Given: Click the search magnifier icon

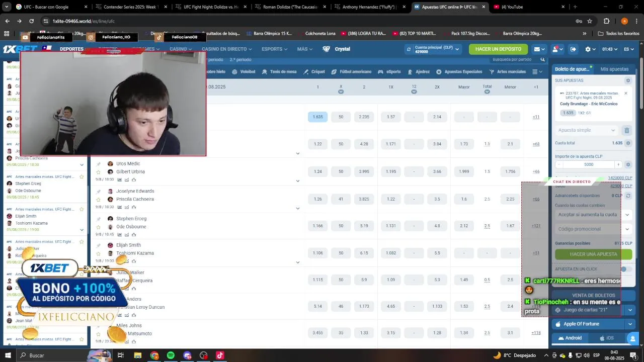Looking at the screenshot, I should [542, 59].
